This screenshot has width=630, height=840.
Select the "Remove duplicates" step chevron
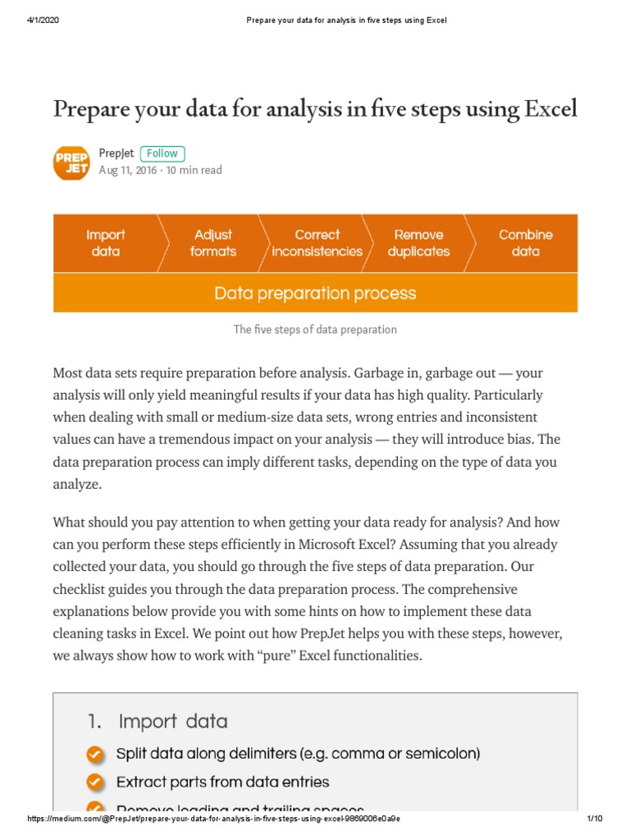418,243
